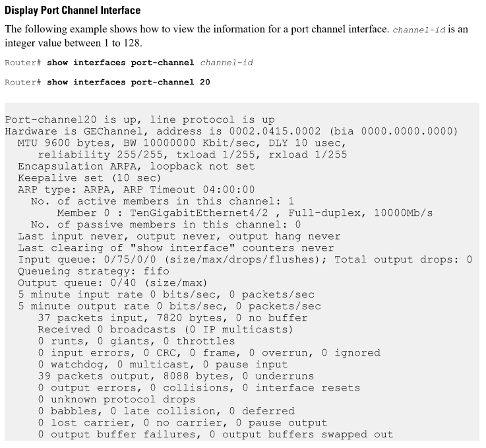Image resolution: width=486 pixels, height=448 pixels.
Task: Click the 'No. of passive members' line
Action: tap(166, 225)
